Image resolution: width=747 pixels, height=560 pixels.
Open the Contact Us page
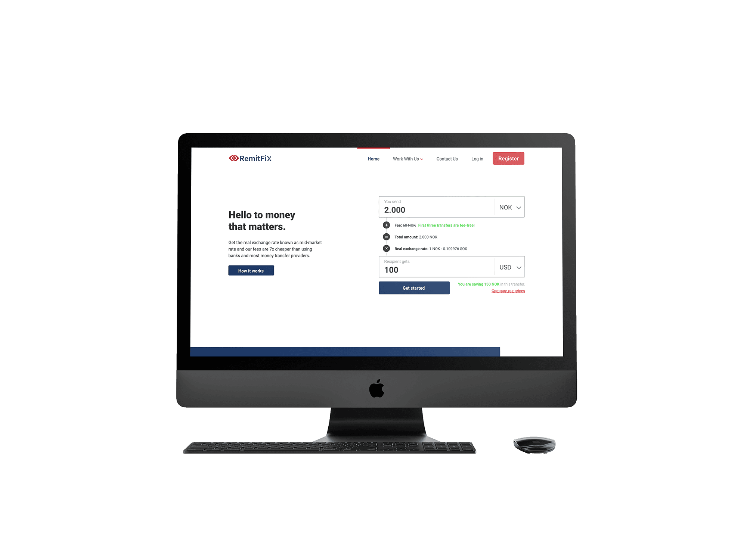click(446, 158)
